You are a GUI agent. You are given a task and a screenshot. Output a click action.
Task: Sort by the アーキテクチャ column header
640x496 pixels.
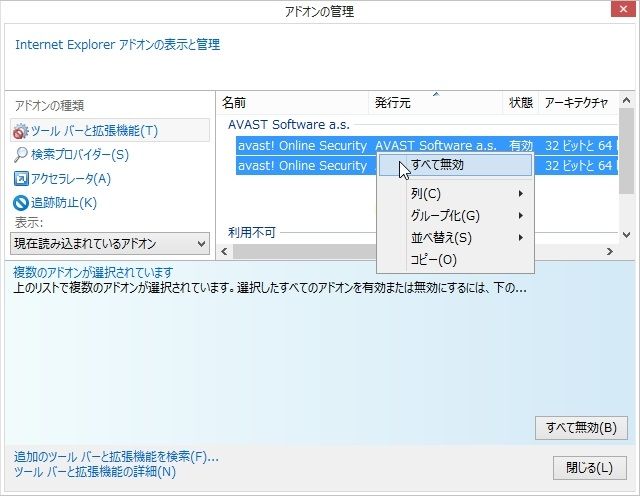point(576,102)
